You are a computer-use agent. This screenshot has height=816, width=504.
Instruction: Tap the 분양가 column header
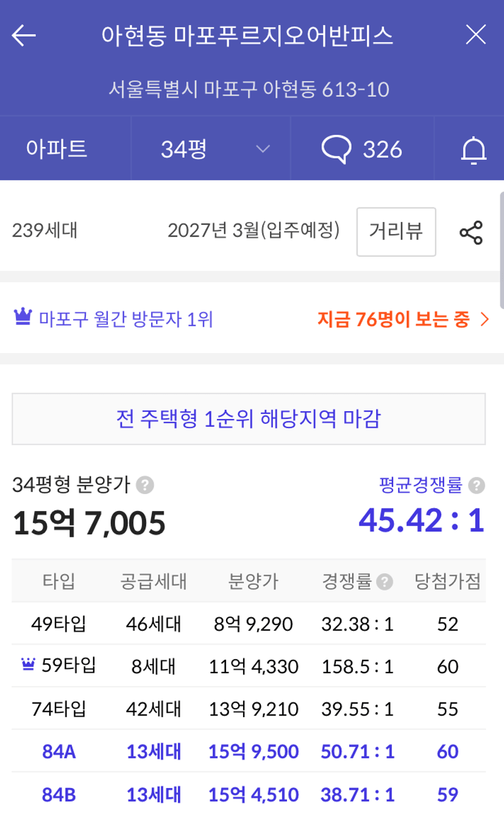pos(254,581)
